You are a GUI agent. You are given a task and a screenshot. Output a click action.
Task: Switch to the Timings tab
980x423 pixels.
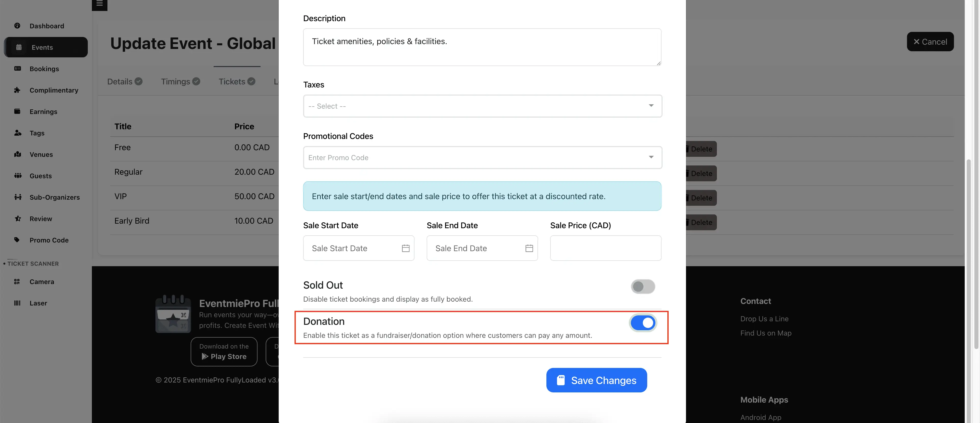pos(180,81)
